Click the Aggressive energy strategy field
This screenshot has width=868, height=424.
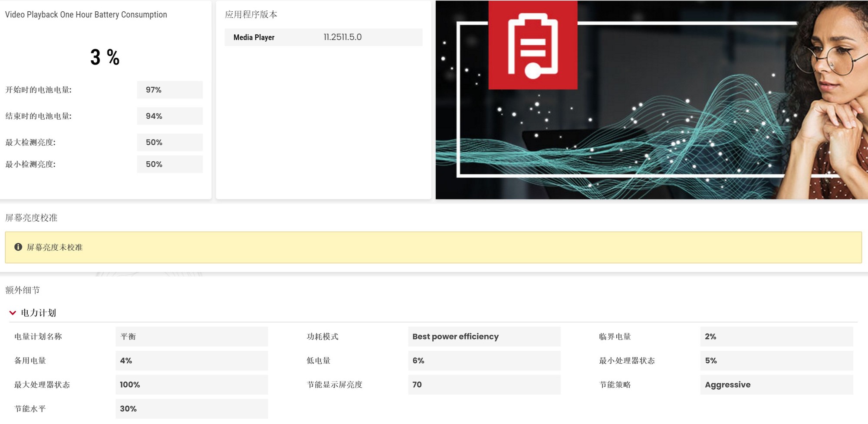(x=776, y=385)
